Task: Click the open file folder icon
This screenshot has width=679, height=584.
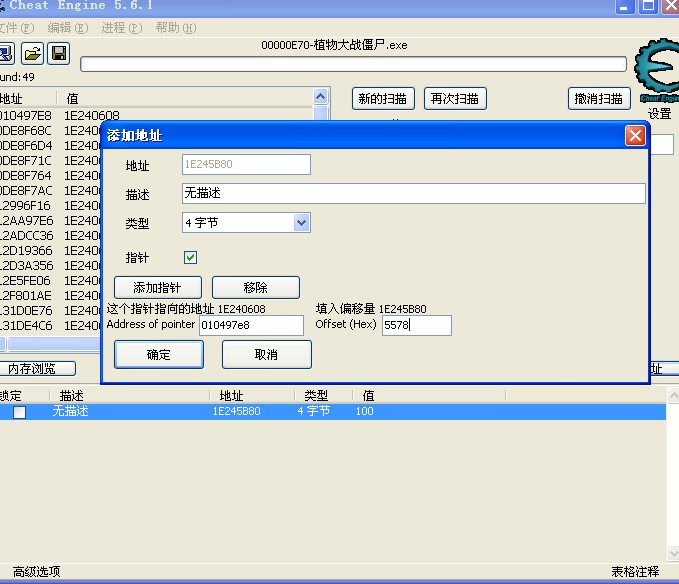Action: [32, 54]
